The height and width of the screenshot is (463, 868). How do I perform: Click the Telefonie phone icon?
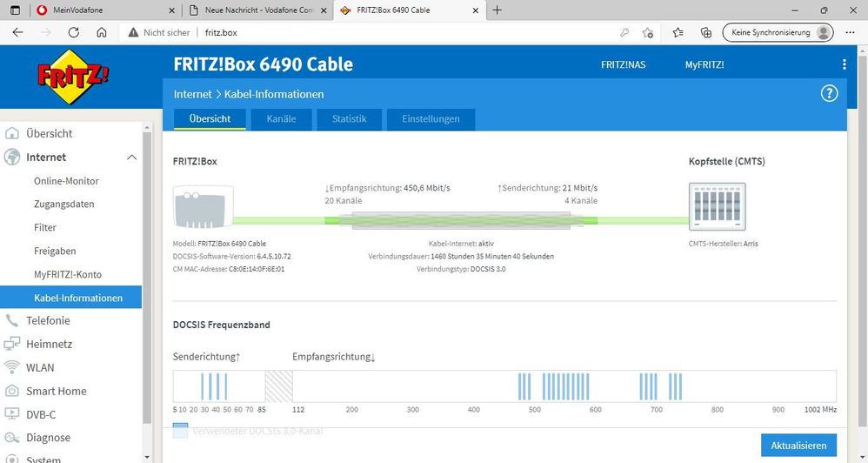(x=11, y=320)
